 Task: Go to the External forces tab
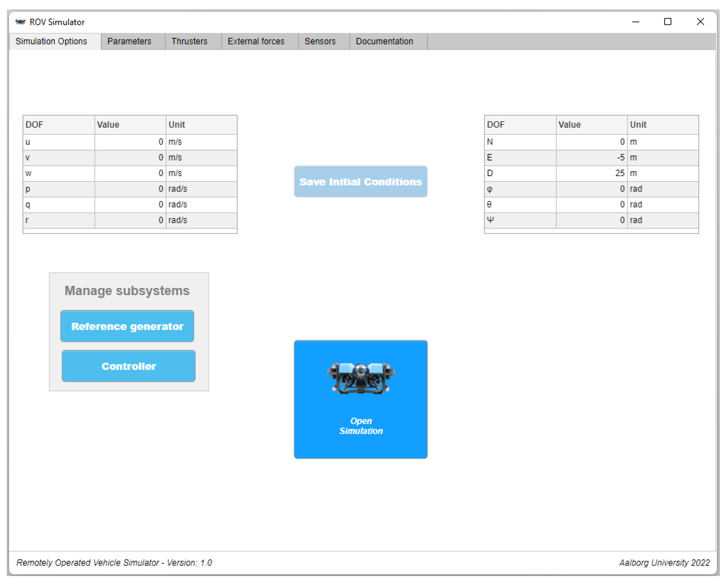[x=256, y=41]
